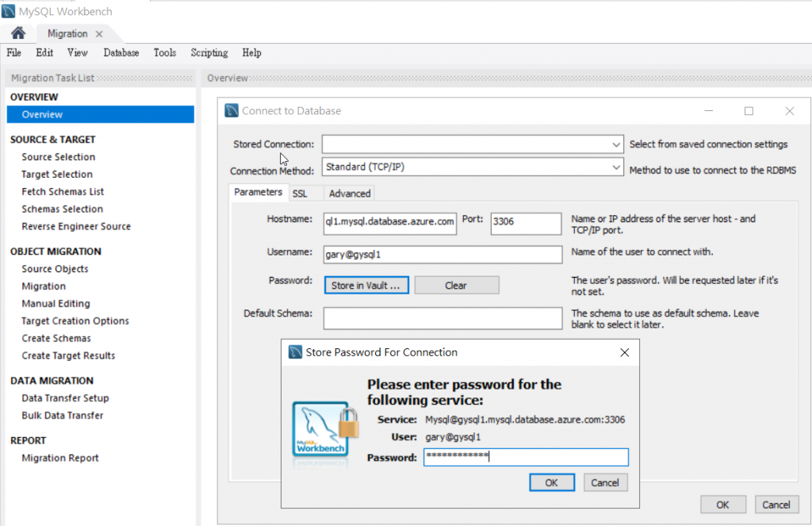812x526 pixels.
Task: Close the Connect to Database dialog
Action: click(789, 111)
